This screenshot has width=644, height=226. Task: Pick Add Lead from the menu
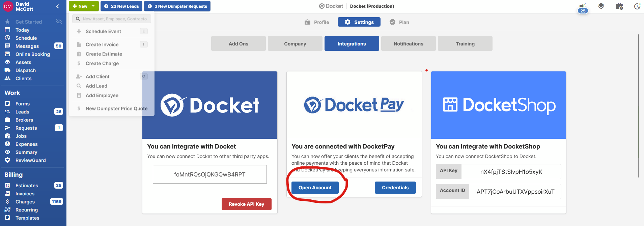112,86
